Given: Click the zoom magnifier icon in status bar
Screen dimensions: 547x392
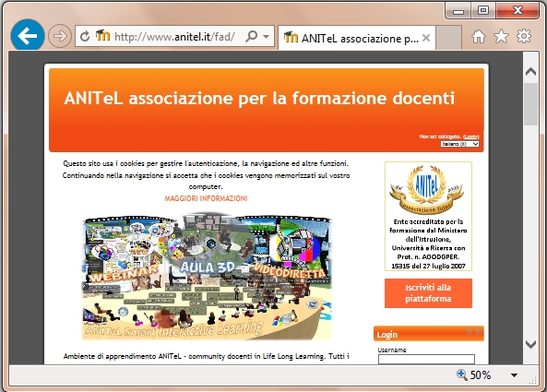Looking at the screenshot, I should coord(462,374).
